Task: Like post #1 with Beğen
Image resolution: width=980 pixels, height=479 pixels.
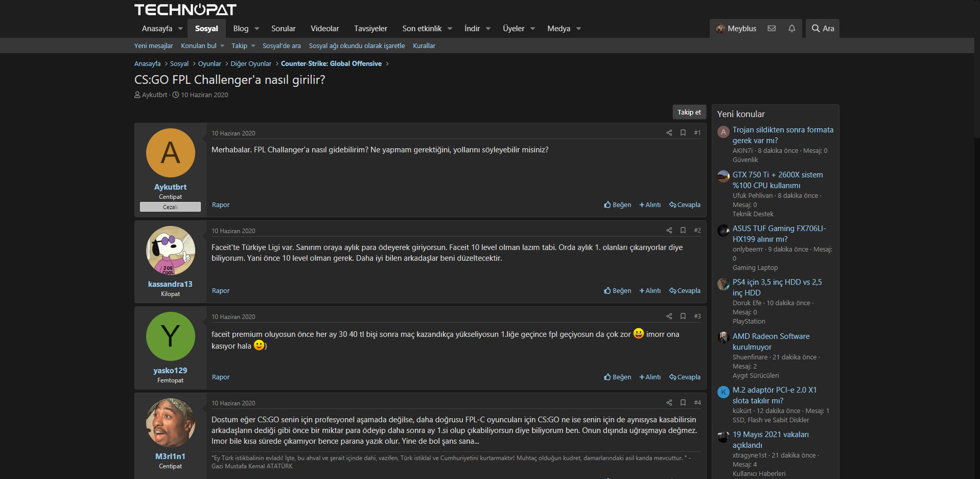Action: tap(618, 205)
